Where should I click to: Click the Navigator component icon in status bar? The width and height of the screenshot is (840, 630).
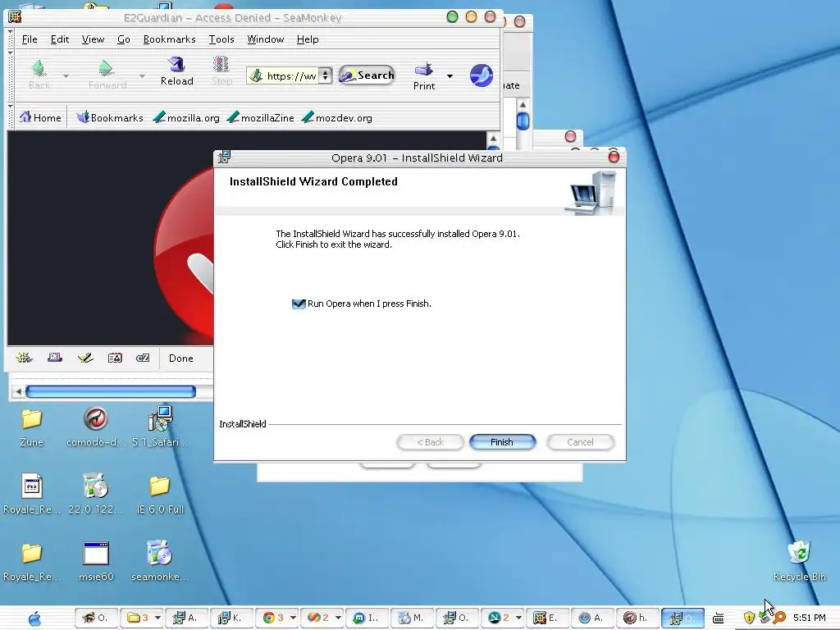point(24,358)
